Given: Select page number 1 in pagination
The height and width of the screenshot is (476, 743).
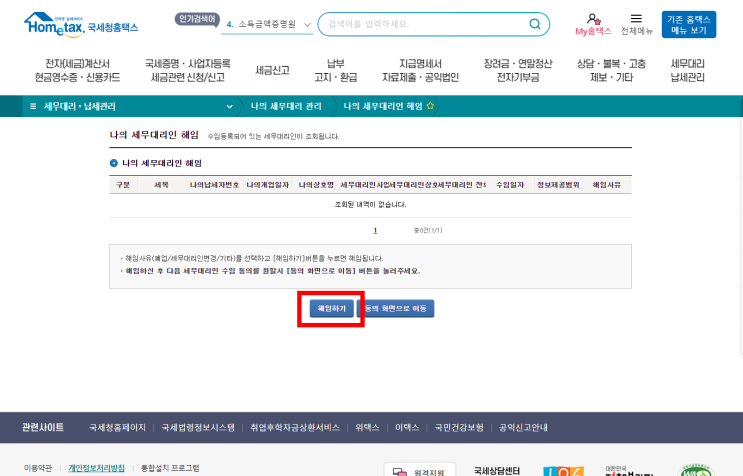Looking at the screenshot, I should click(375, 231).
